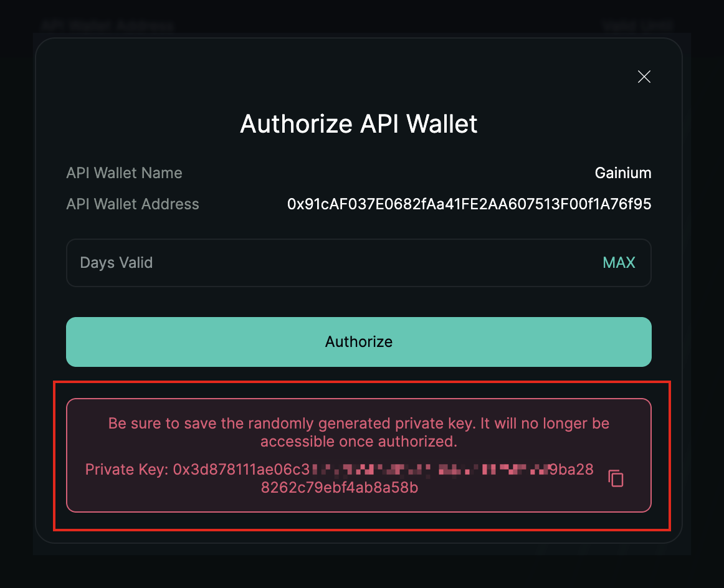The width and height of the screenshot is (724, 588).
Task: Click the dimmed API Wallet Address column header
Action: [x=107, y=26]
